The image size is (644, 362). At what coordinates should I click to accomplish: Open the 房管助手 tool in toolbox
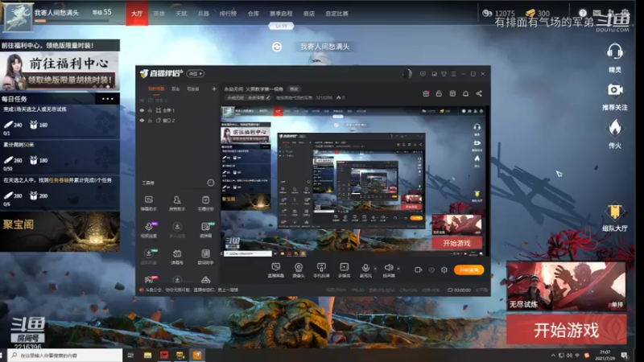[177, 200]
